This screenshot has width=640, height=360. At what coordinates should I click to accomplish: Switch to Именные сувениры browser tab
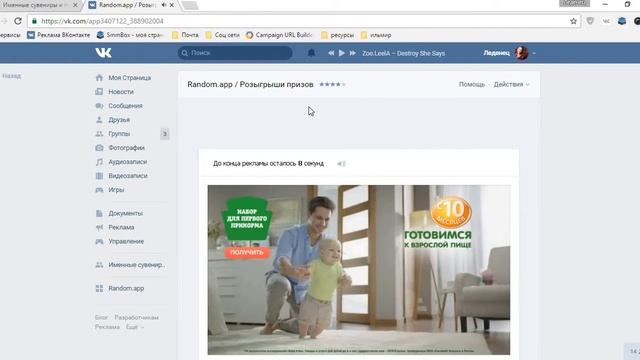(35, 5)
